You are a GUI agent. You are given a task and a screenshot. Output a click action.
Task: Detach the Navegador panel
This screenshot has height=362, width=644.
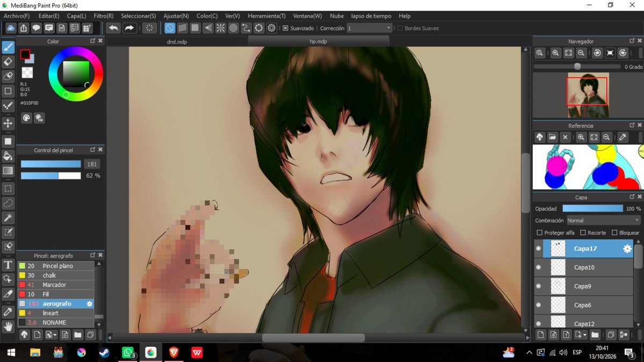pos(632,41)
